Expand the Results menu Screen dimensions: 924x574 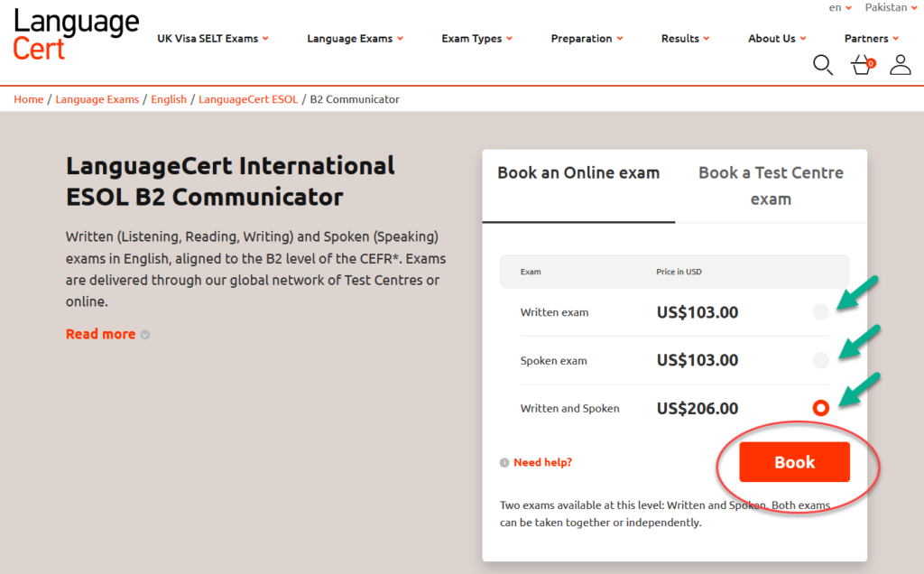(686, 38)
